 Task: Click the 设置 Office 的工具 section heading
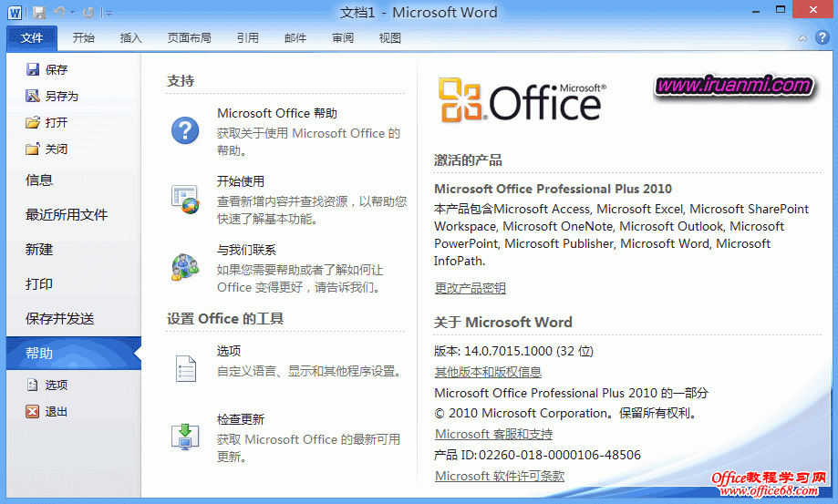point(225,319)
